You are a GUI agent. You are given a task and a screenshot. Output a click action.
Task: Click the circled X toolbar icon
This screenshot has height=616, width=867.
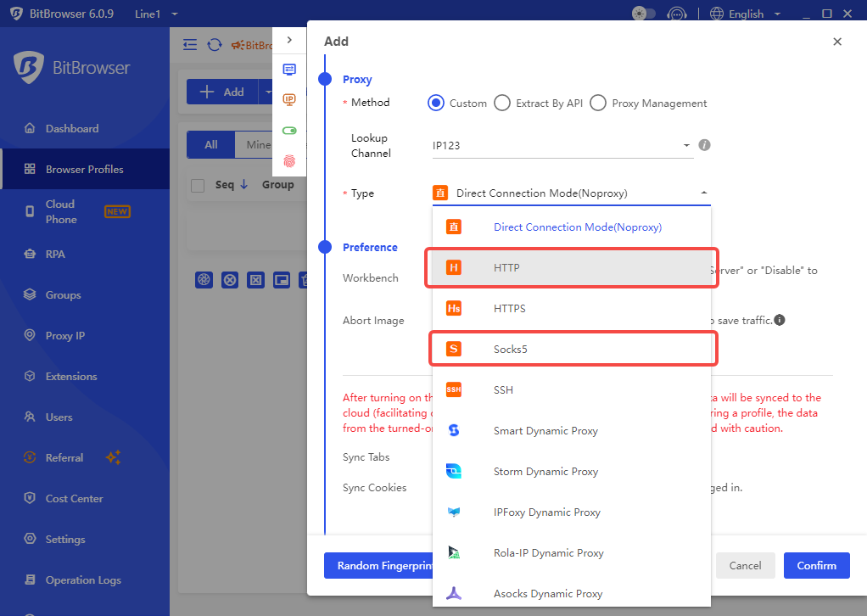tap(230, 280)
